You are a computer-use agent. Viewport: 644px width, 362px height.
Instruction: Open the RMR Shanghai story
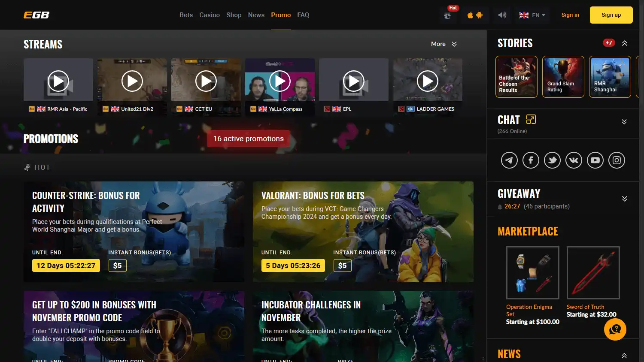pyautogui.click(x=610, y=77)
